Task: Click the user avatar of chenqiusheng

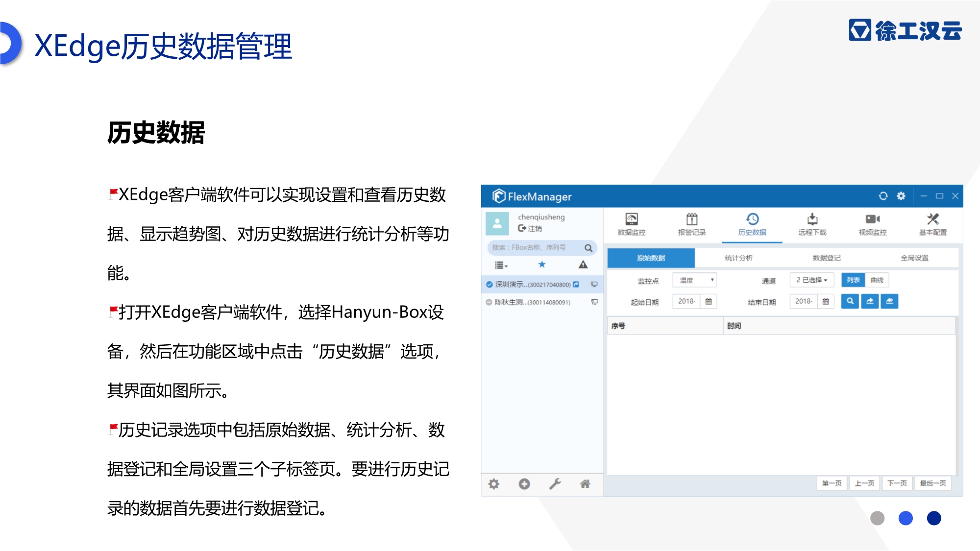Action: 497,223
